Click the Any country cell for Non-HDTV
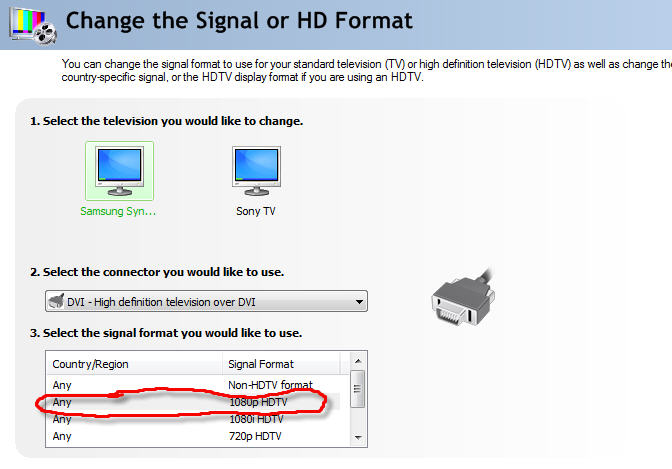 [63, 385]
